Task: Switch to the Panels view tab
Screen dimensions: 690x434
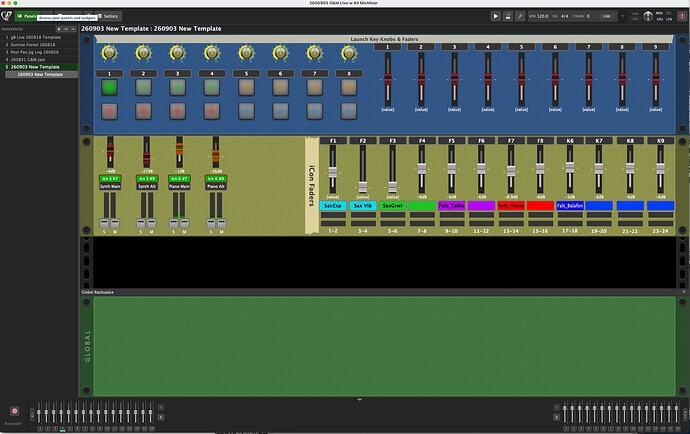Action: pos(26,16)
